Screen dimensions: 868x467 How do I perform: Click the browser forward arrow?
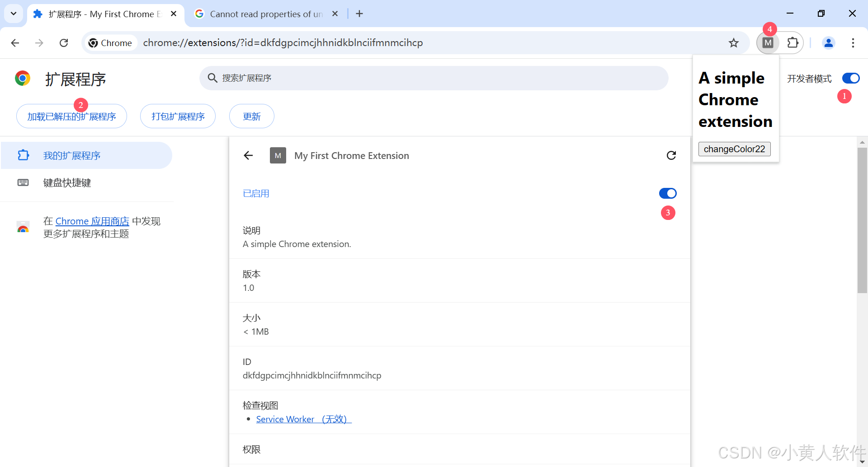pyautogui.click(x=39, y=43)
